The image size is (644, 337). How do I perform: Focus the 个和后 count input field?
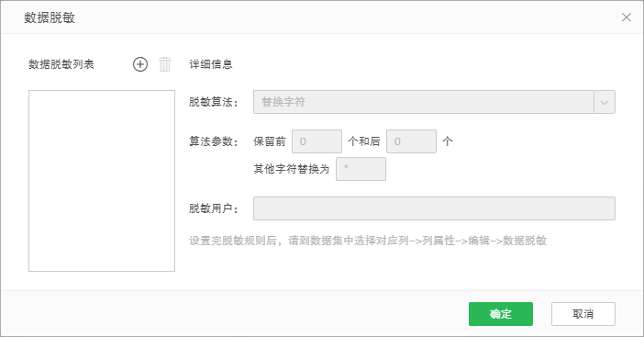[411, 141]
